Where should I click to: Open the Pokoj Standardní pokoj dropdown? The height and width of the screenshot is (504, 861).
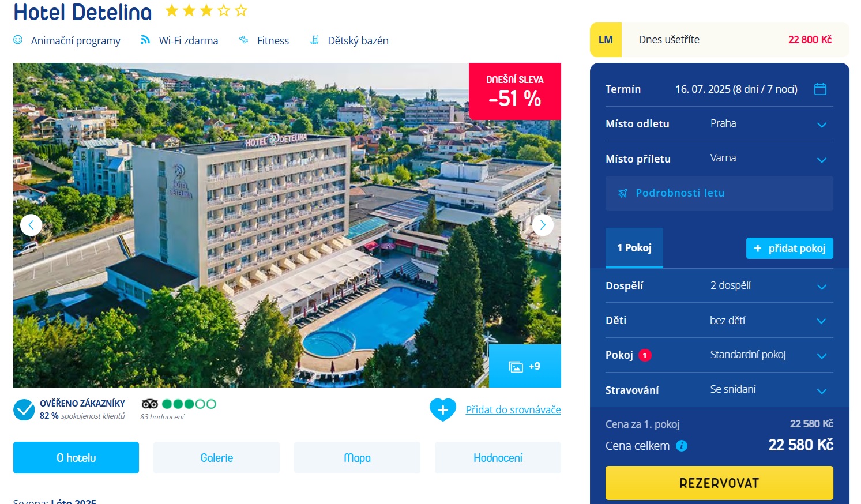pyautogui.click(x=719, y=355)
